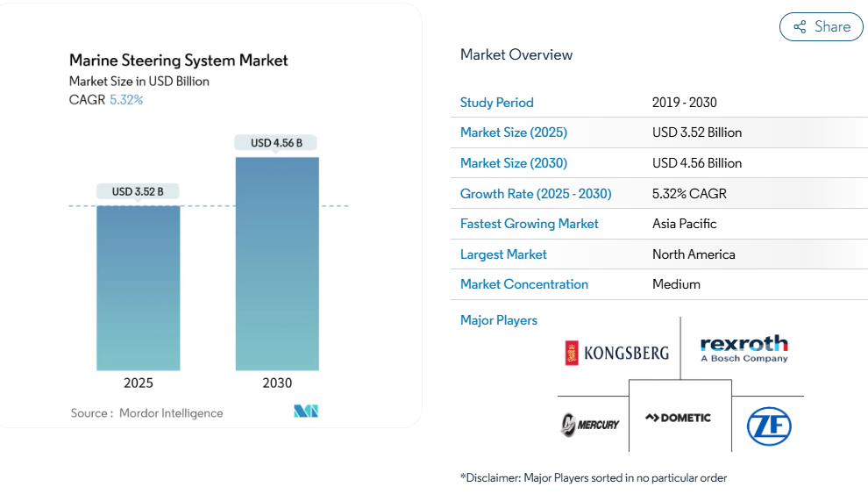Click the Kongsberg logo

tap(617, 353)
